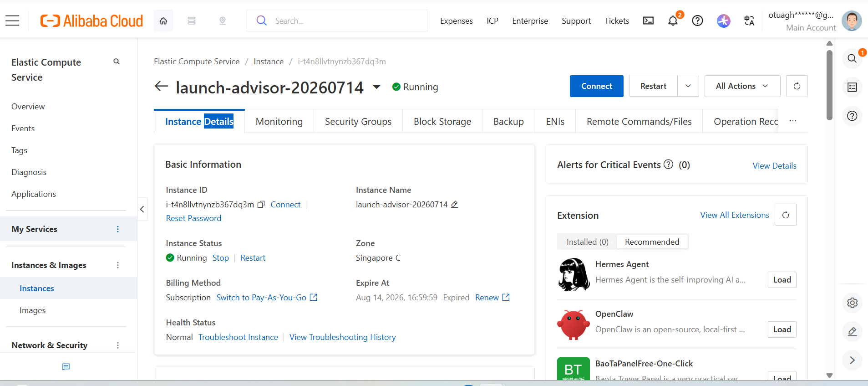Copy the Instance ID
The width and height of the screenshot is (868, 386).
pyautogui.click(x=261, y=205)
